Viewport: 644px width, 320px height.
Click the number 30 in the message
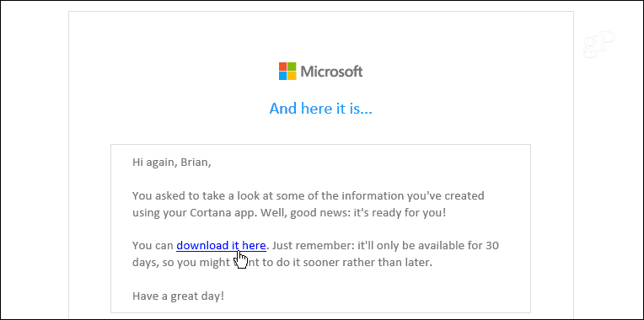coord(492,245)
